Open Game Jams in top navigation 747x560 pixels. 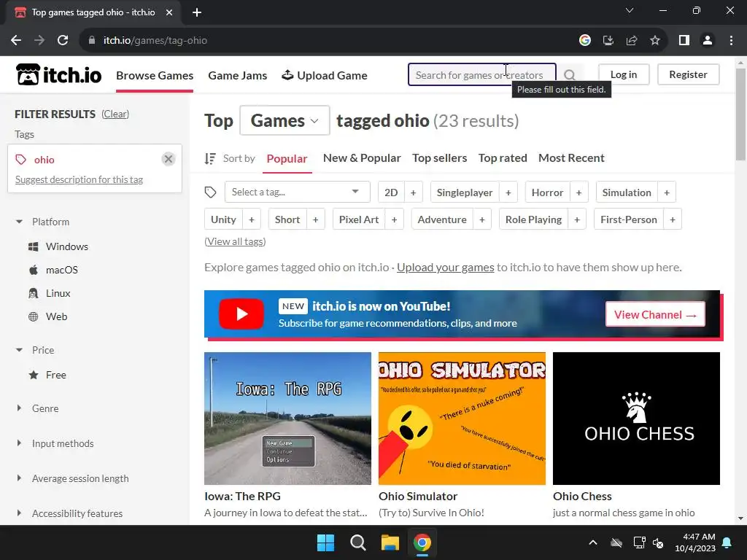pos(237,75)
